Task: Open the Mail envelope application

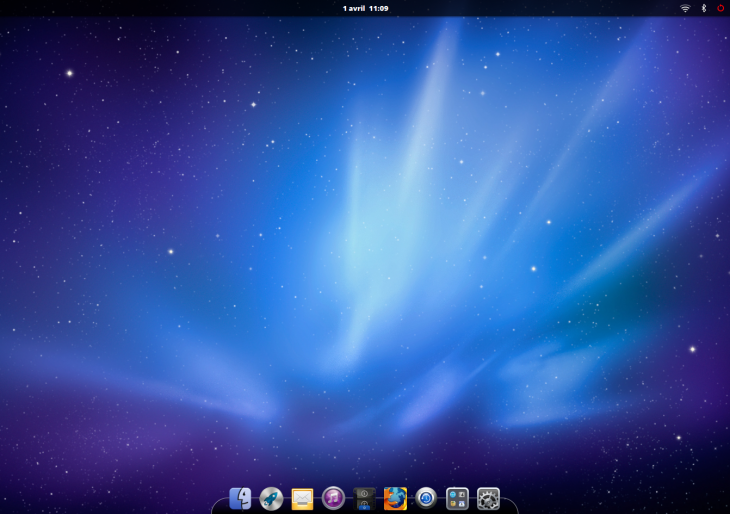Action: pyautogui.click(x=302, y=498)
